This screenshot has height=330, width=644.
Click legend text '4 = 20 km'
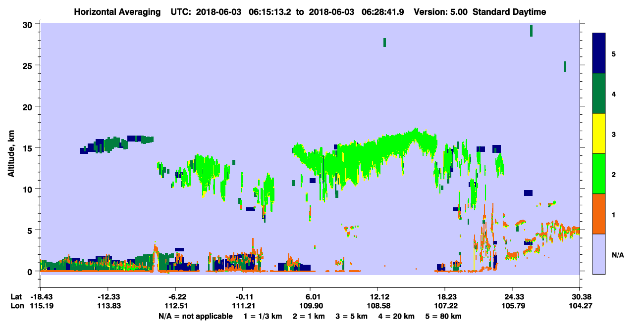397,316
